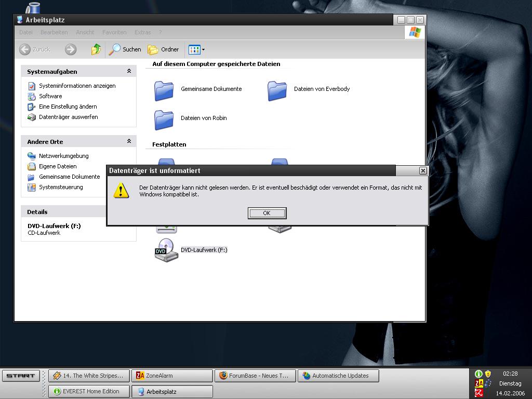Select the Dateien von Everbody folder

[277, 90]
